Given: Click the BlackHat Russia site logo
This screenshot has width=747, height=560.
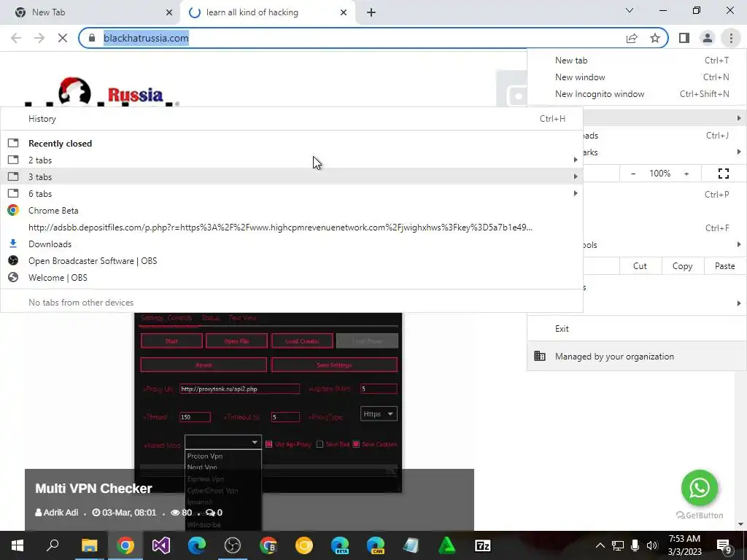Looking at the screenshot, I should 101,91.
